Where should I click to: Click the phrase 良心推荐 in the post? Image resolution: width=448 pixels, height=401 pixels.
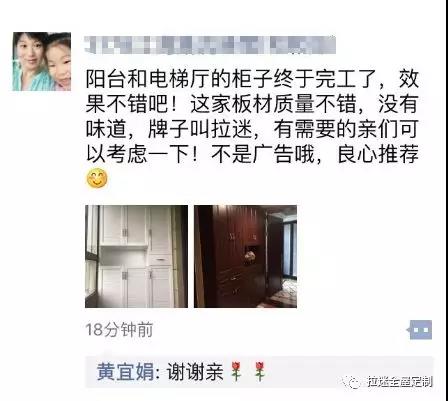(x=378, y=155)
